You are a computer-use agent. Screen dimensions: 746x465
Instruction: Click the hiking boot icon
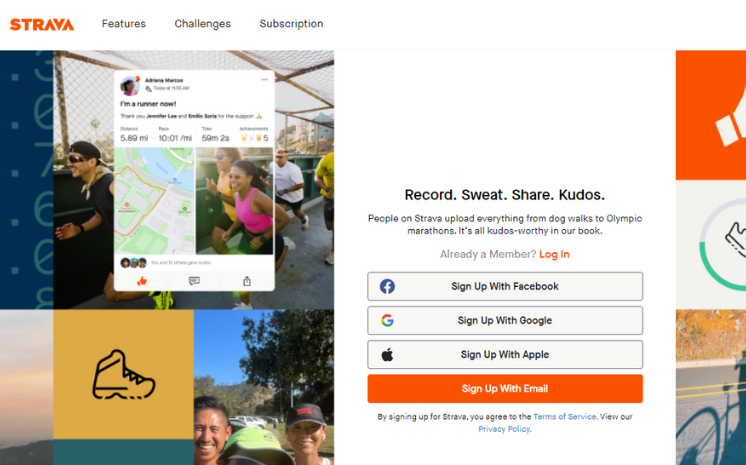[x=123, y=375]
